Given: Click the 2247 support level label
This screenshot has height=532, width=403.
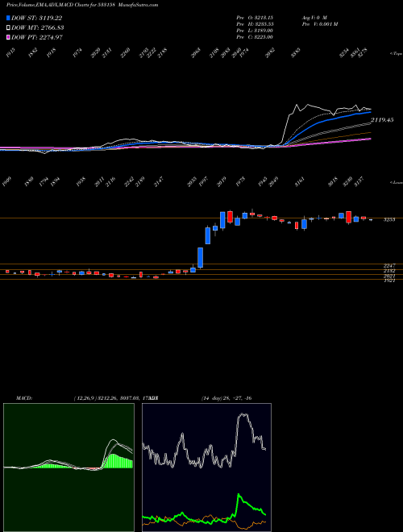Looking at the screenshot, I should coord(389,266).
